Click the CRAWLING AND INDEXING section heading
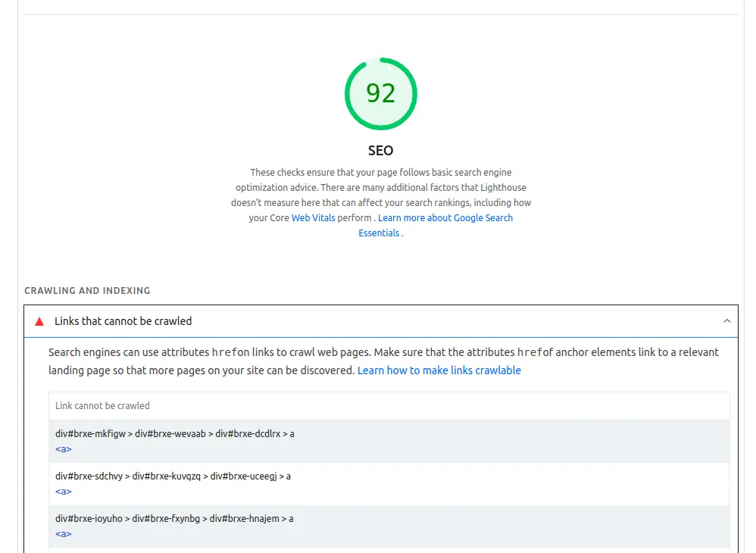The image size is (756, 553). 87,290
